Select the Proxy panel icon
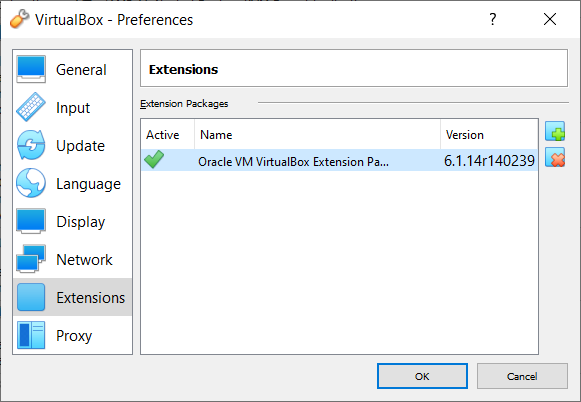581x402 pixels. click(31, 335)
